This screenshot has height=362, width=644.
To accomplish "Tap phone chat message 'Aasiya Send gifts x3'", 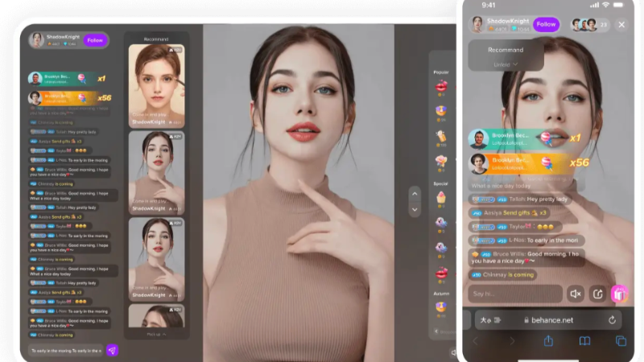I will [510, 212].
